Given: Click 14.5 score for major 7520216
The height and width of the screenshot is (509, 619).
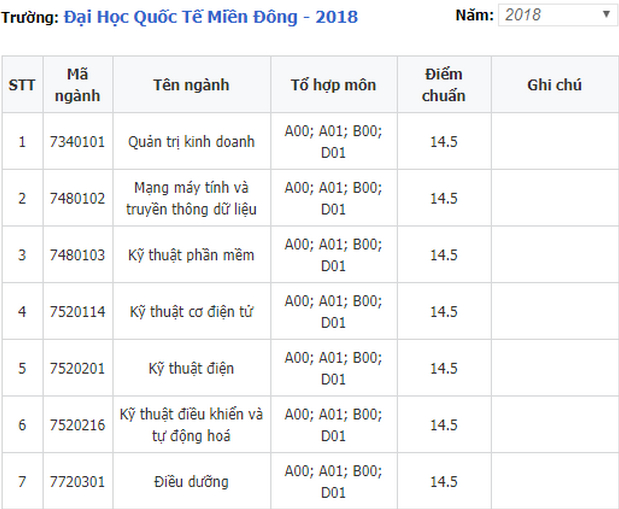Looking at the screenshot, I should point(444,425).
